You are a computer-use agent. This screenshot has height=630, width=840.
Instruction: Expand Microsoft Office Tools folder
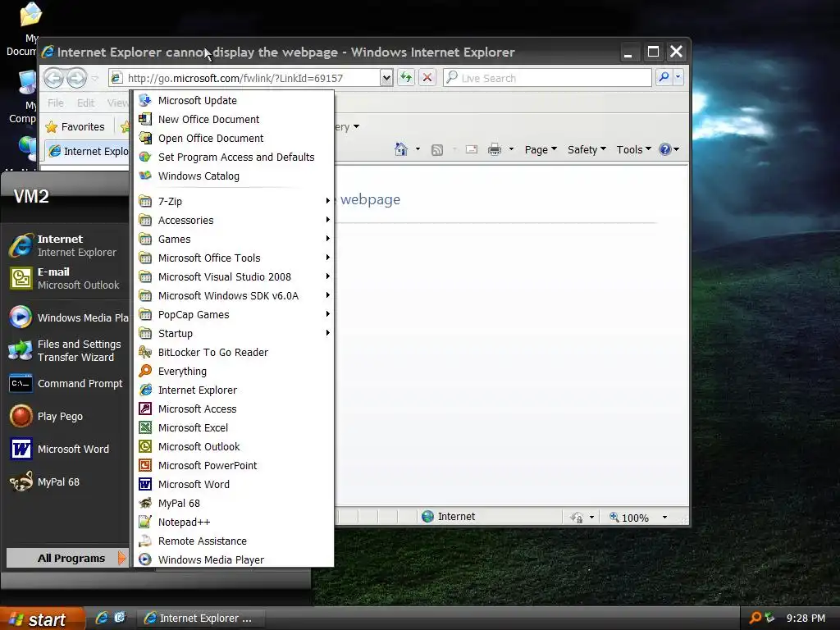(234, 258)
